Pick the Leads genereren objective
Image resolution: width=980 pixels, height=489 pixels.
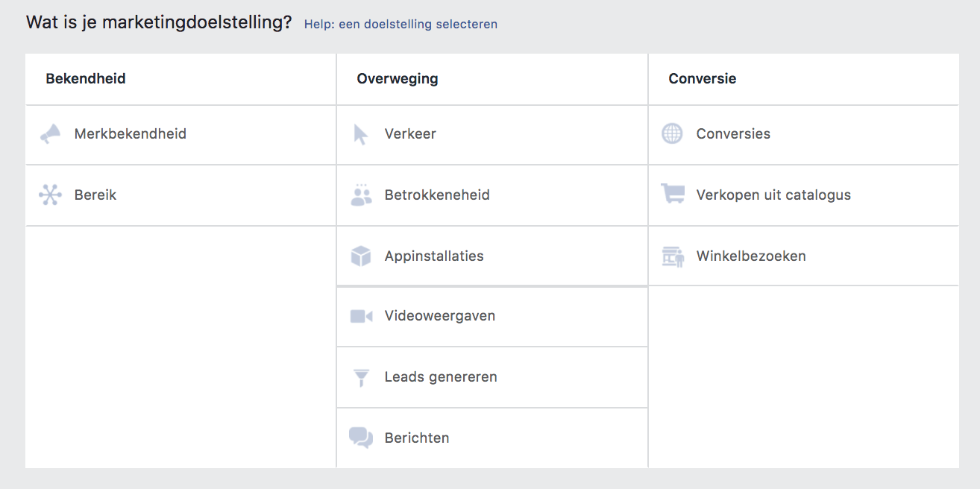pos(440,376)
